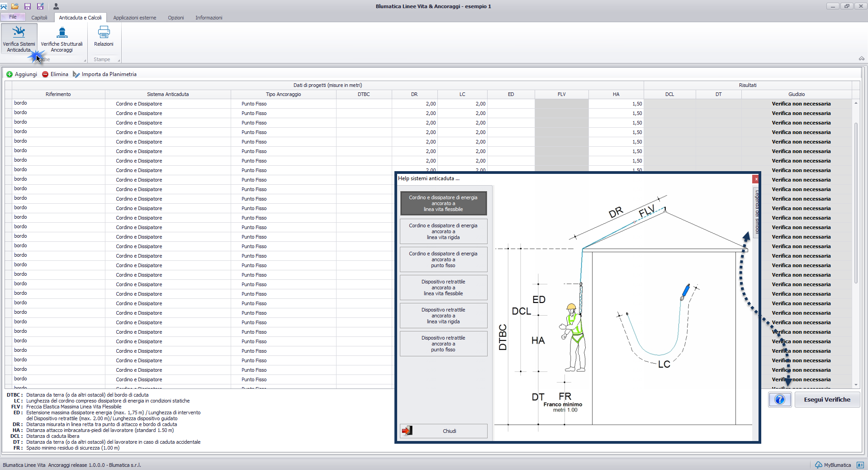
Task: Click the contact card icon in status bar
Action: pos(860,465)
